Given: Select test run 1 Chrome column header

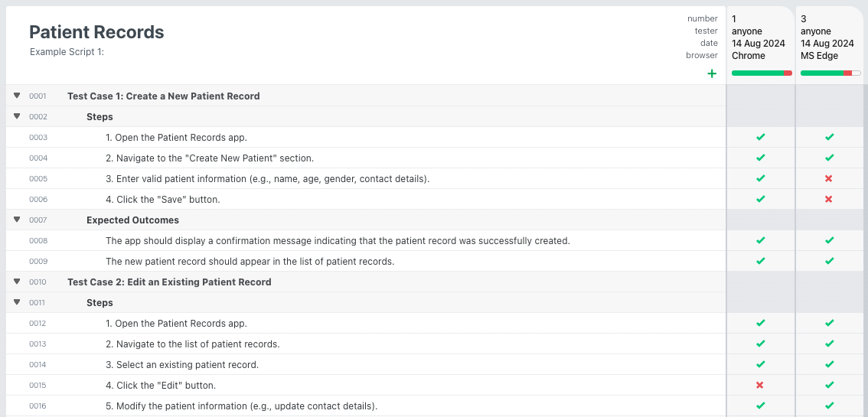Looking at the screenshot, I should (759, 37).
